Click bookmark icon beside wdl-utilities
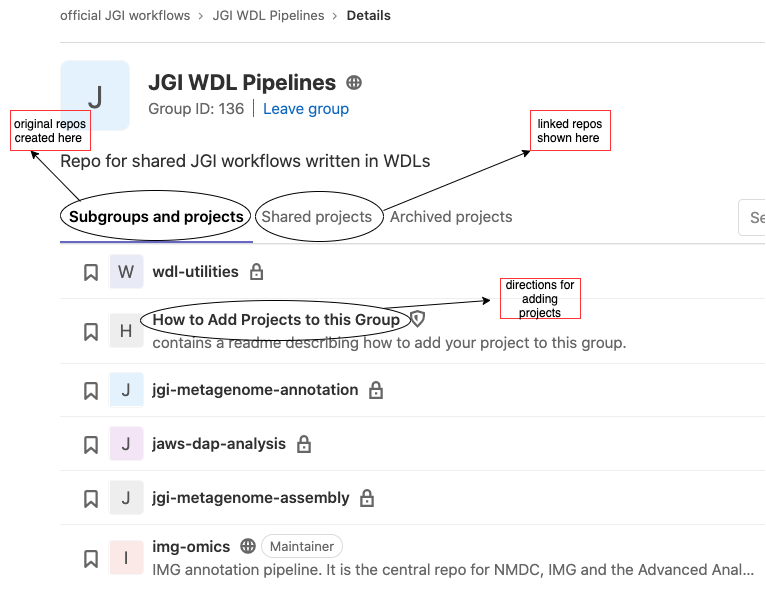 [91, 272]
